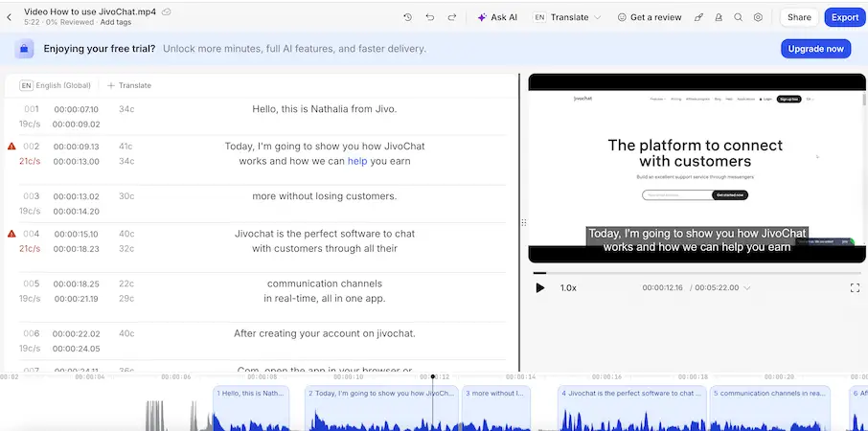Play the video
This screenshot has width=868, height=431.
539,287
